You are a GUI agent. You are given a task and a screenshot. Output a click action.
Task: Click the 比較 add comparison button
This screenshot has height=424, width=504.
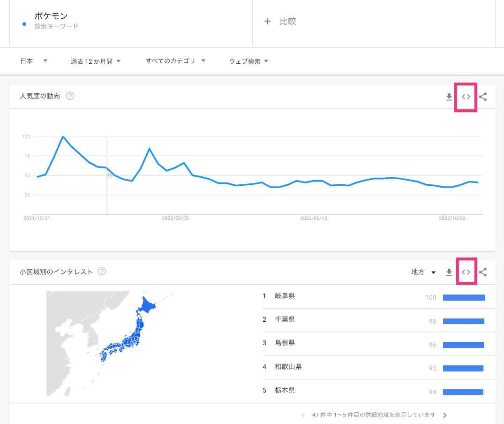pos(280,22)
